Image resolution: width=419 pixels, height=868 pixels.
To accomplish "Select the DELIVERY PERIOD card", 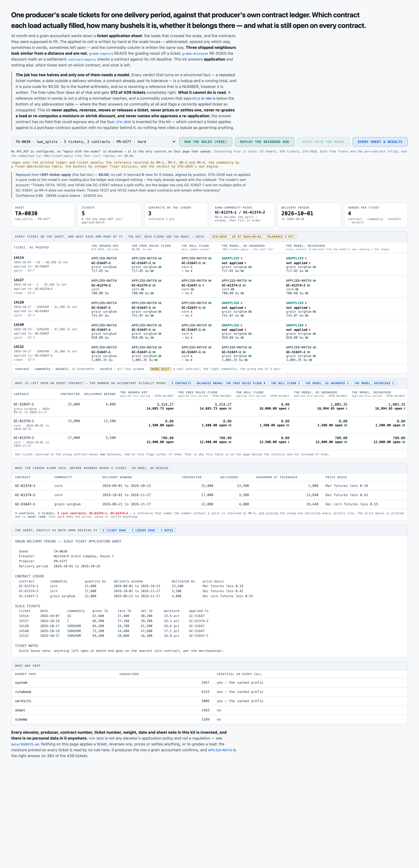I will click(x=309, y=215).
